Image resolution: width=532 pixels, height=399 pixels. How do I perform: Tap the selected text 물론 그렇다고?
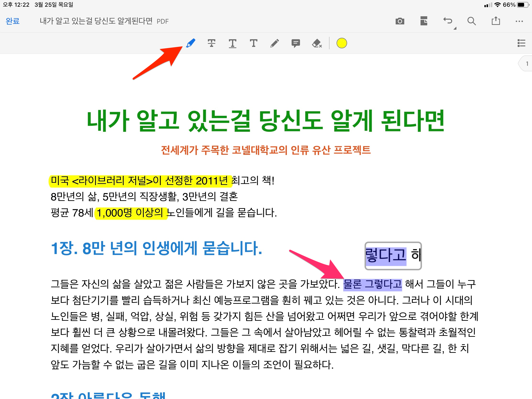[x=372, y=284]
